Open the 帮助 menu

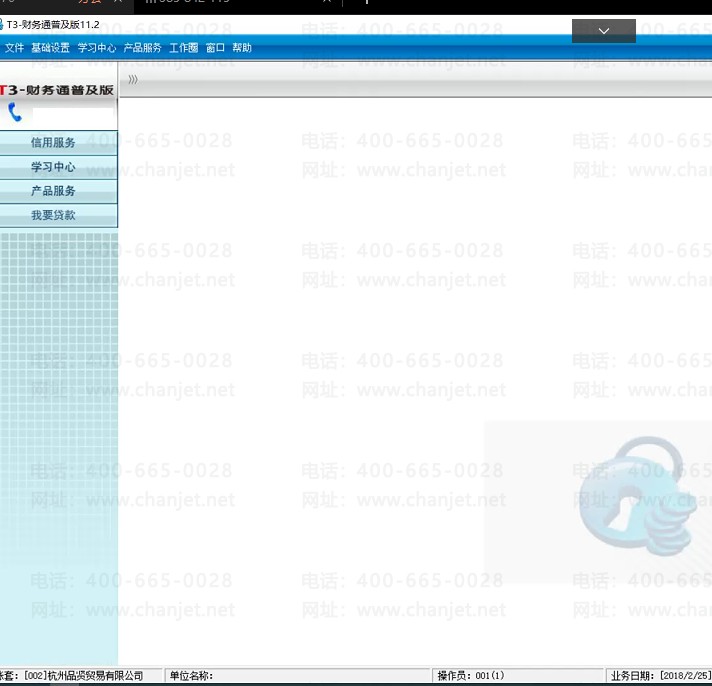pos(242,48)
